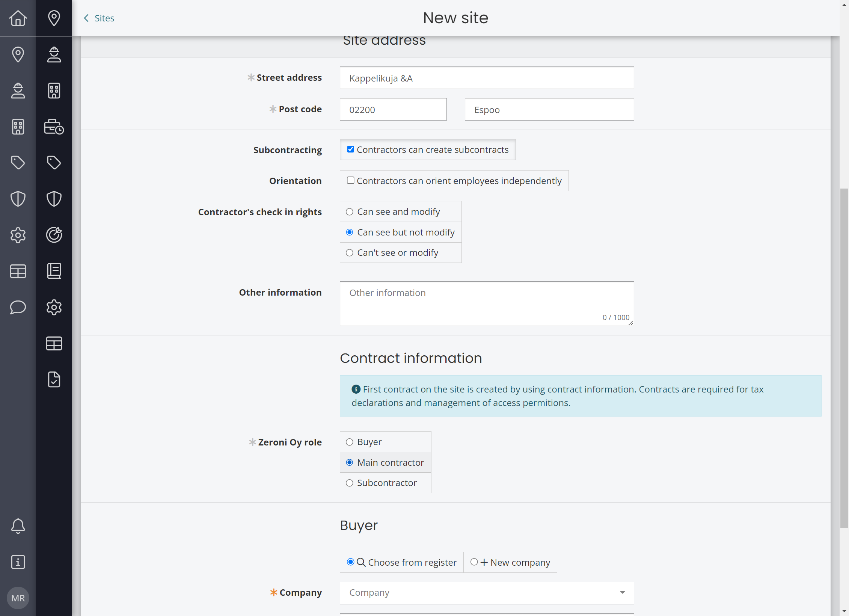Image resolution: width=849 pixels, height=616 pixels.
Task: Click the Street address field
Action: [487, 78]
